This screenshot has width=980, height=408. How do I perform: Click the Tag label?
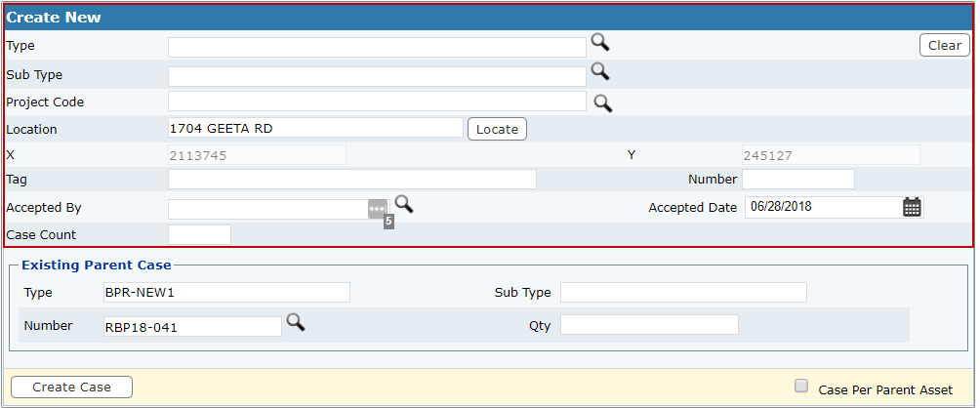tap(17, 180)
